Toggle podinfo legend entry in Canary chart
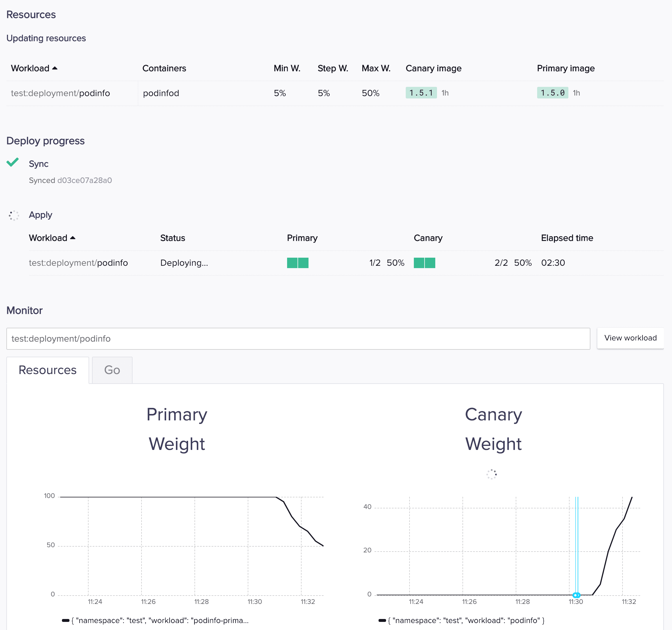This screenshot has width=672, height=630. 461,620
